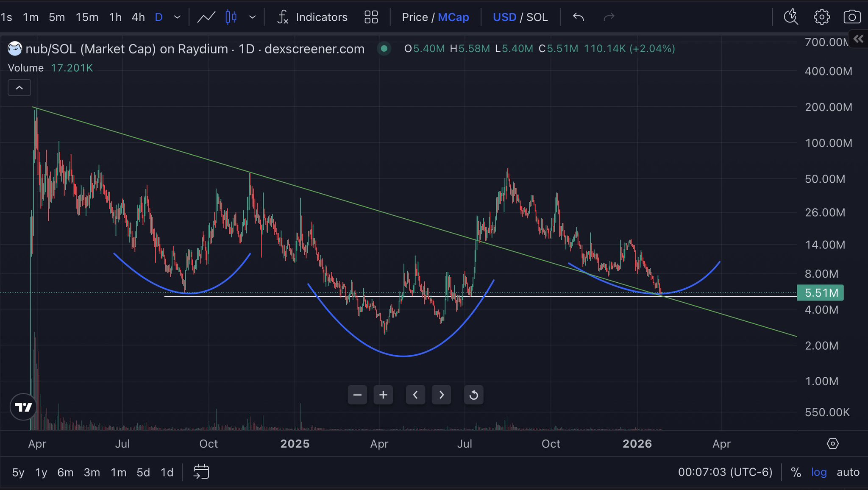The width and height of the screenshot is (868, 490).
Task: Click the quick search lightning icon
Action: coord(791,17)
